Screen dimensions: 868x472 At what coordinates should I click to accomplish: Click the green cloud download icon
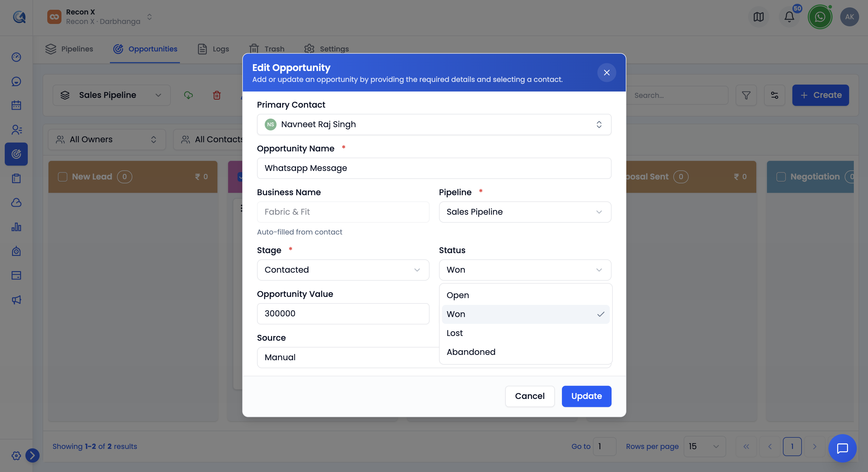point(188,95)
